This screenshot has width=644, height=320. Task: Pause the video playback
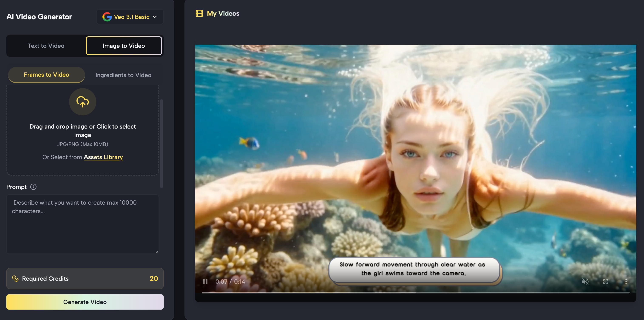205,282
